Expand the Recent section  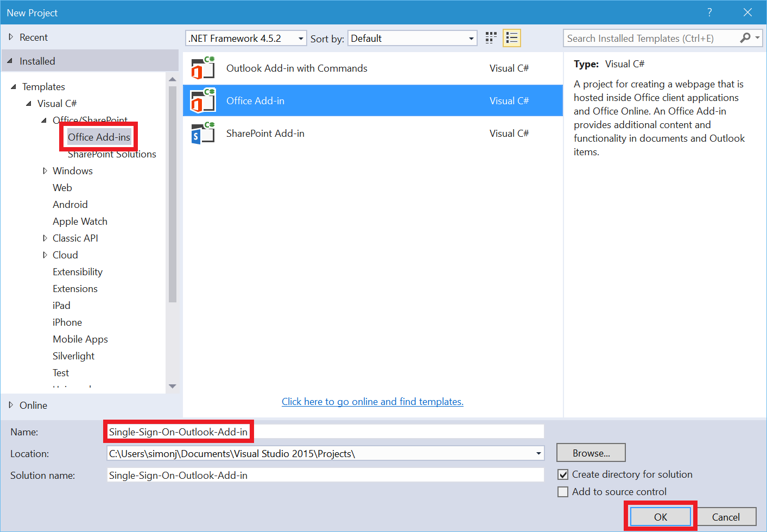point(11,37)
